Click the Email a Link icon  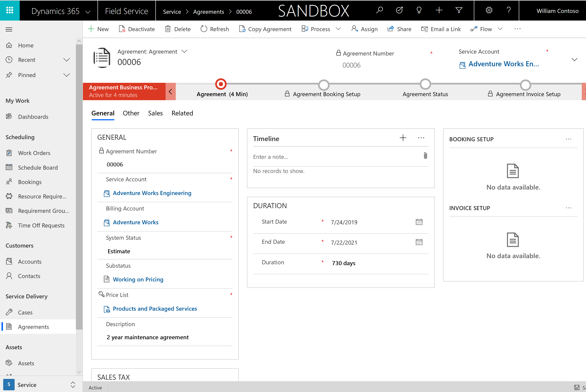pyautogui.click(x=424, y=29)
